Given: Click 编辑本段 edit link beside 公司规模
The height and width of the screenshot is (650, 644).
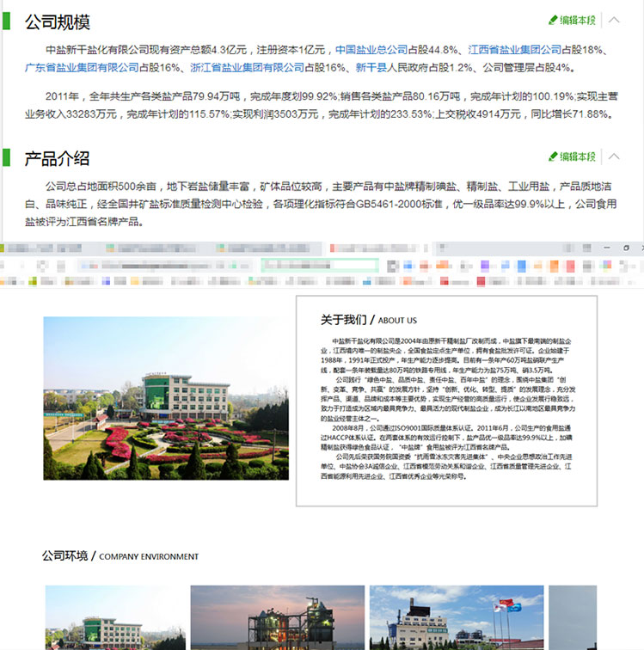Looking at the screenshot, I should point(572,20).
